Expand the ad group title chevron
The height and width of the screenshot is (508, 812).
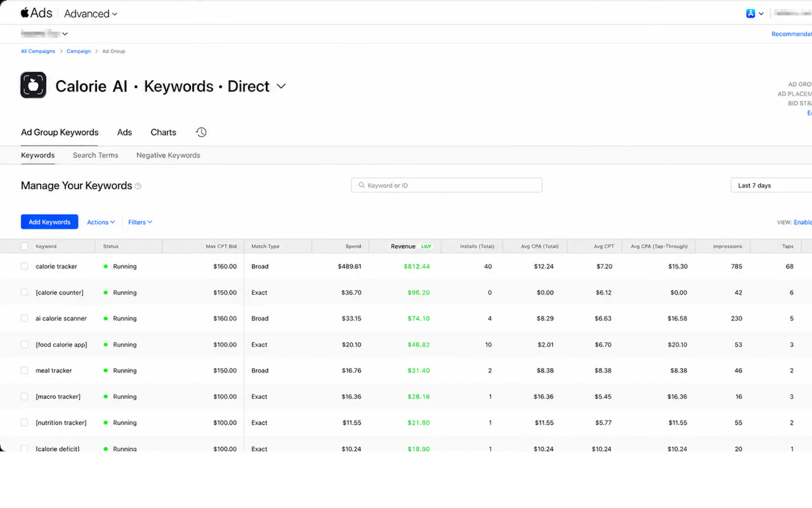click(281, 86)
